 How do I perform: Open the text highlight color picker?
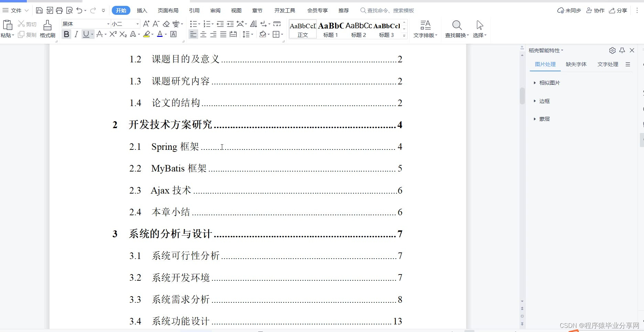[152, 34]
